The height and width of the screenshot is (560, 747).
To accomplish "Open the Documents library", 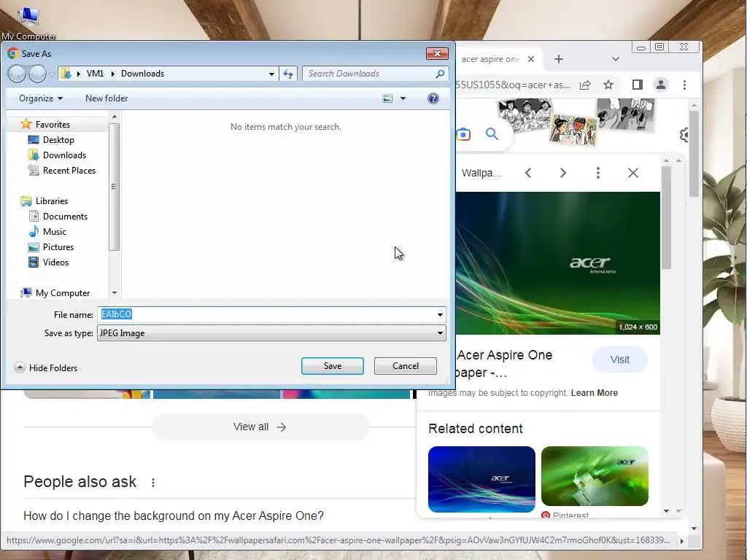I will coord(65,216).
